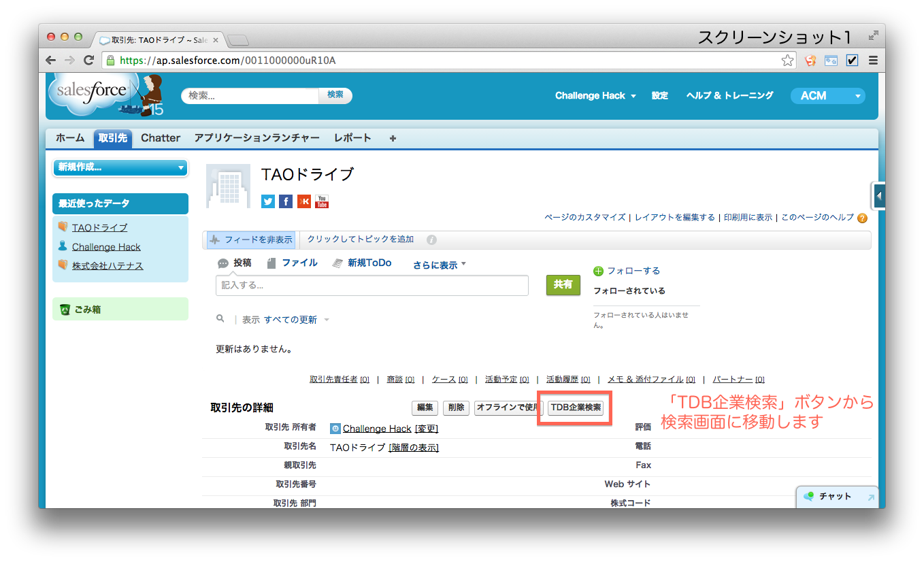Open recent item Challenge Hack in sidebar
This screenshot has width=924, height=562.
pyautogui.click(x=106, y=247)
